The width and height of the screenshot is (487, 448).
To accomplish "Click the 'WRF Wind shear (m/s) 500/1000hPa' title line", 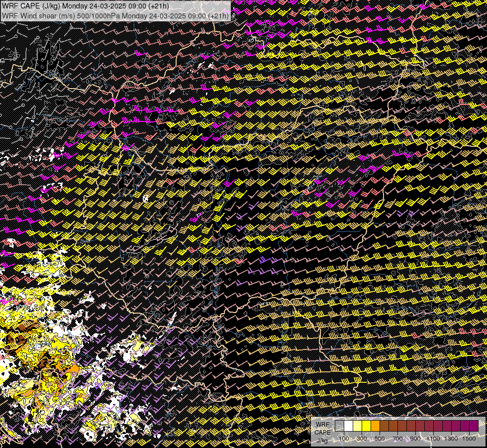I will click(115, 15).
